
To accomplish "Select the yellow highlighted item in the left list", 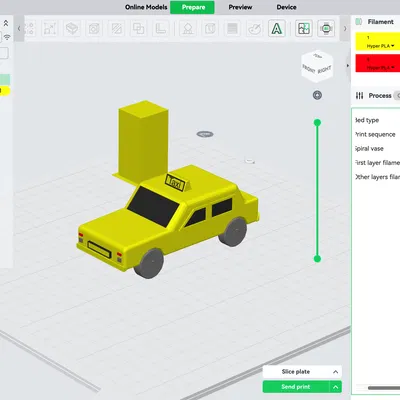I will tap(5, 90).
